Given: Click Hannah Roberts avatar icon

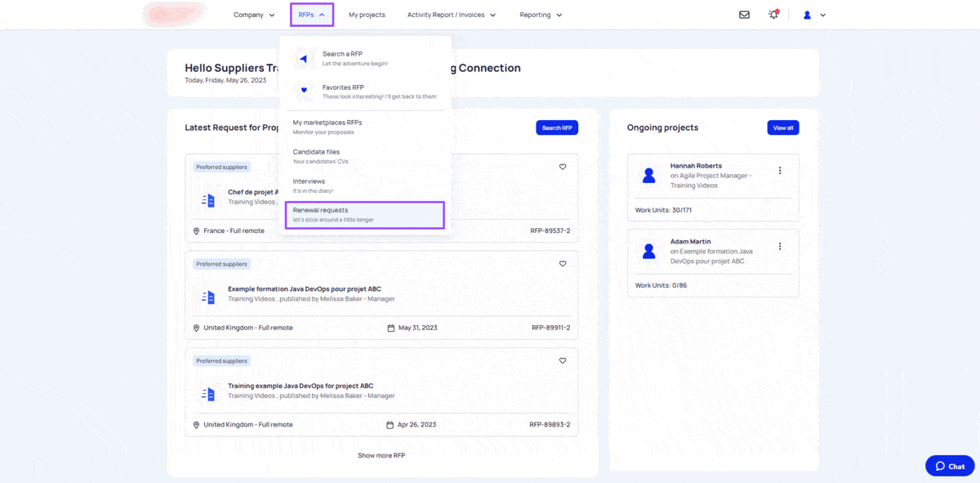Looking at the screenshot, I should pyautogui.click(x=649, y=175).
